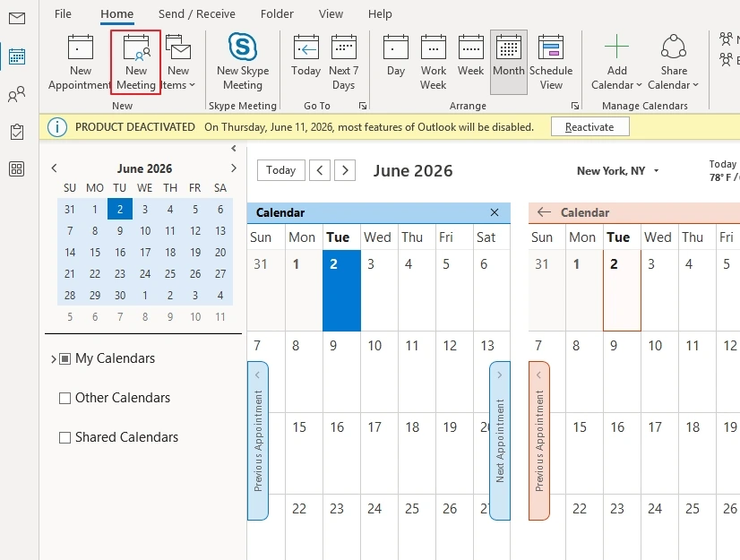
Task: Select June 17 in mini calendar
Action: [x=145, y=252]
